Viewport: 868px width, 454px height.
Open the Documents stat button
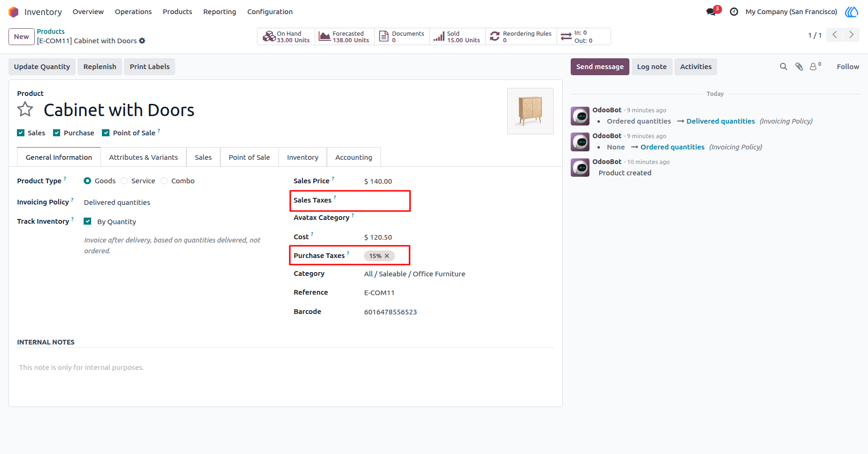tap(402, 37)
